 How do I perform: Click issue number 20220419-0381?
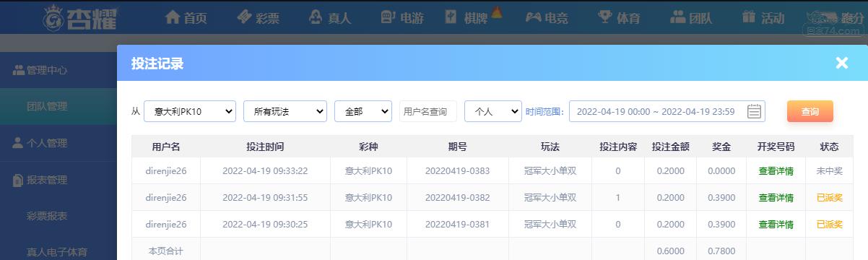(457, 225)
